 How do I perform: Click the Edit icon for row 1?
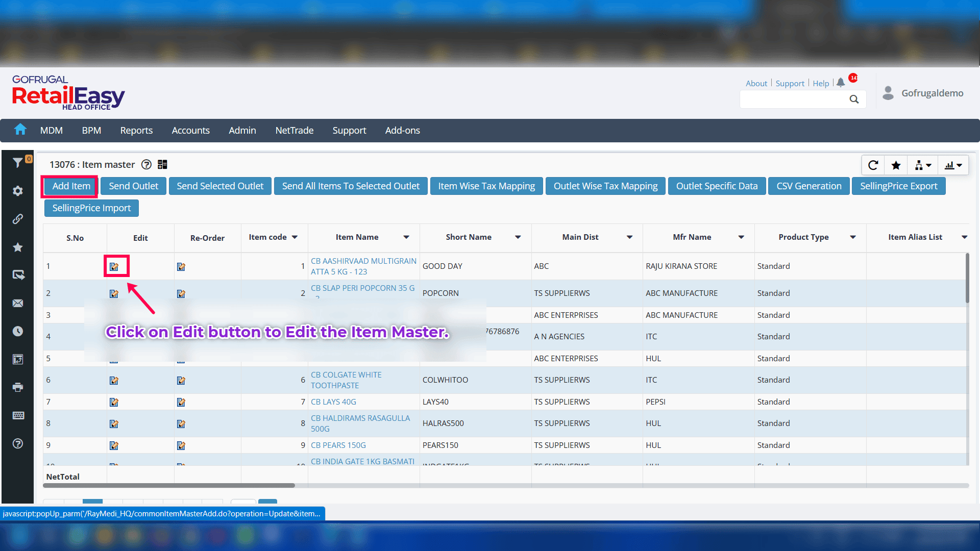pyautogui.click(x=114, y=266)
